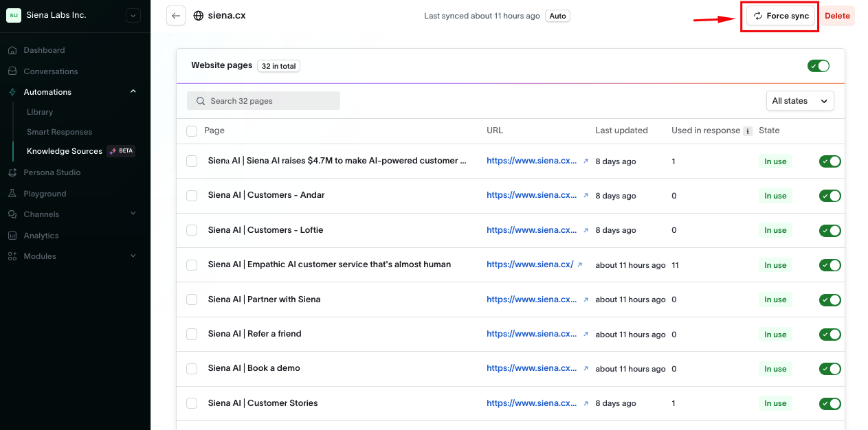Viewport: 868px width, 430px height.
Task: Click the Search 32 pages field
Action: click(x=263, y=101)
